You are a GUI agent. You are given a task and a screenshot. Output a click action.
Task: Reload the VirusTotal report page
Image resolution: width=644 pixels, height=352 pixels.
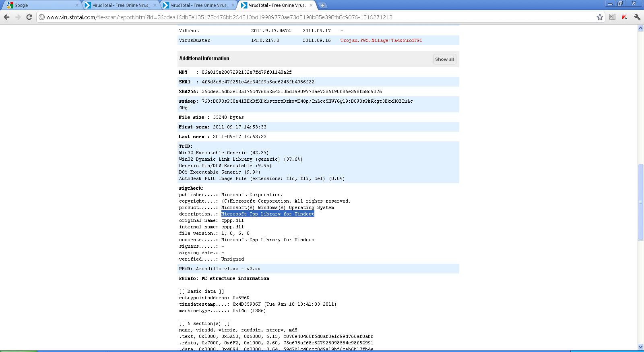click(x=29, y=17)
